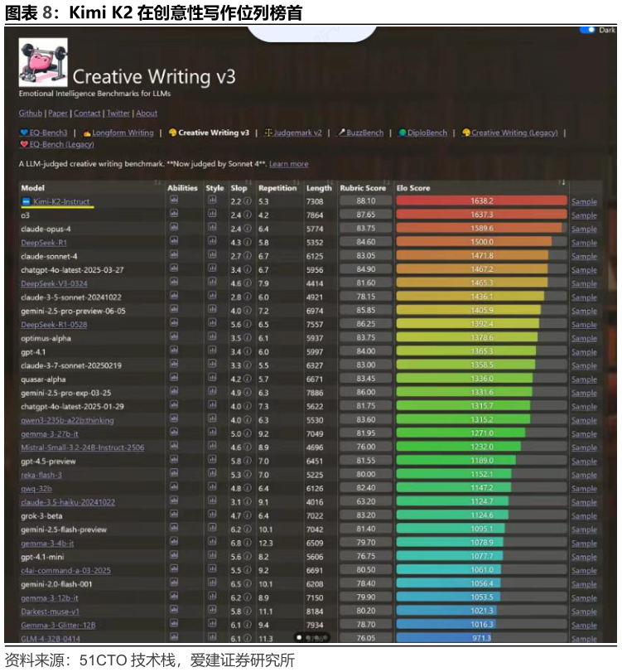Switch to the Longform Writing benchmark tab
Screen dimensions: 622x672
tap(122, 133)
